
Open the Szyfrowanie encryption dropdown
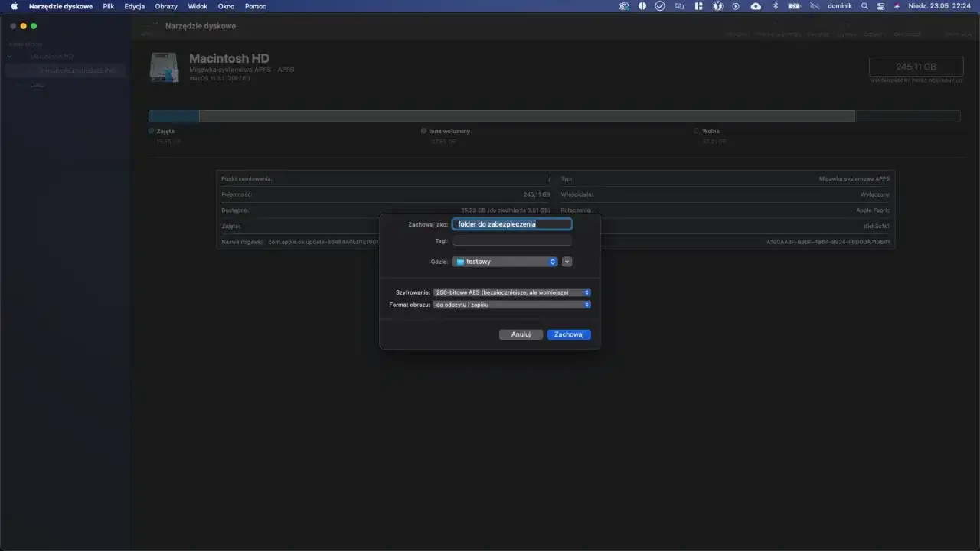pyautogui.click(x=511, y=292)
